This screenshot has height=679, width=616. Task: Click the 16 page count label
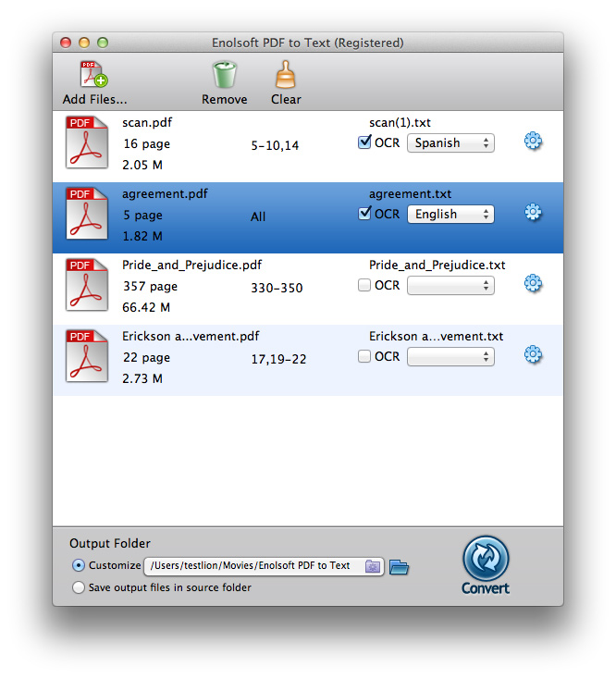click(146, 143)
